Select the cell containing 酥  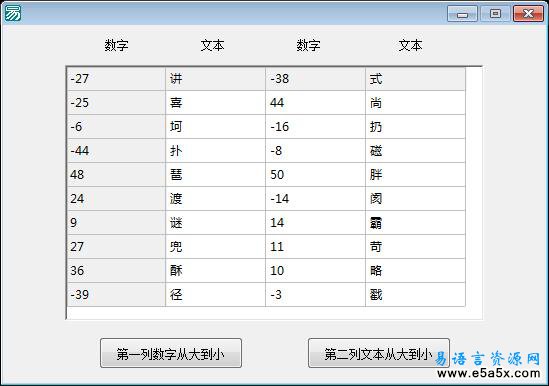[x=215, y=271]
